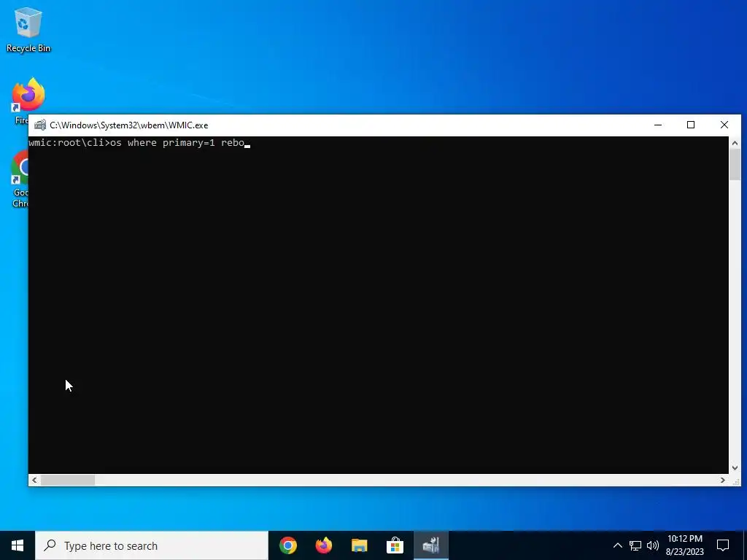Open the Action Center notifications icon
747x560 pixels.
coord(723,545)
